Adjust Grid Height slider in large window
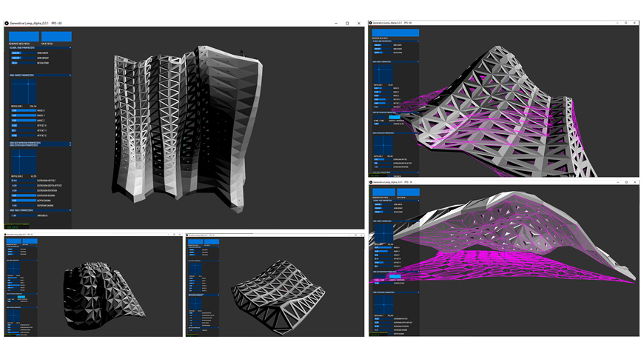This screenshot has height=362, width=644. pos(24,58)
